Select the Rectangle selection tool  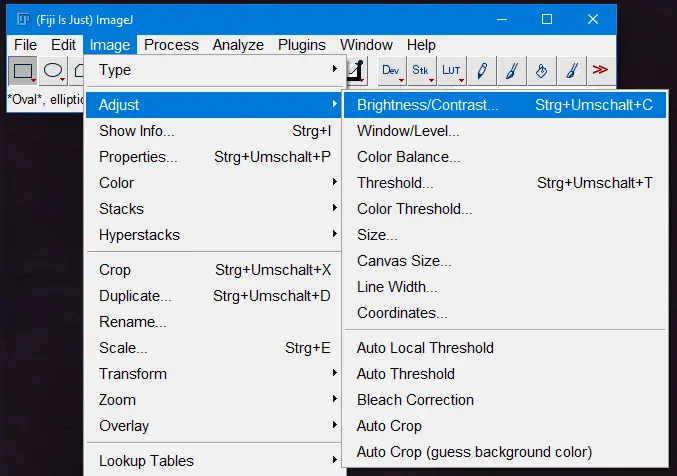[22, 70]
